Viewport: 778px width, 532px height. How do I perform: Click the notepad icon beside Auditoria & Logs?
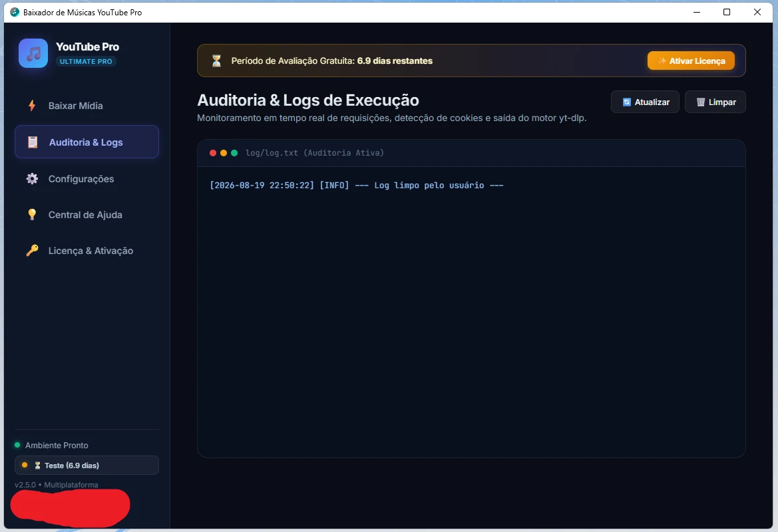click(32, 142)
